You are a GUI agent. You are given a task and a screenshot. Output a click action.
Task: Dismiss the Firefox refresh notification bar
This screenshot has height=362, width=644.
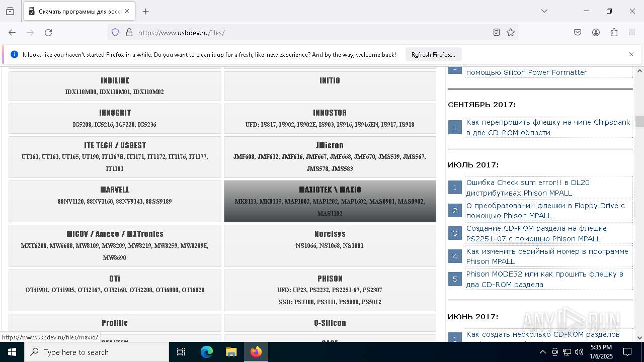pyautogui.click(x=631, y=54)
